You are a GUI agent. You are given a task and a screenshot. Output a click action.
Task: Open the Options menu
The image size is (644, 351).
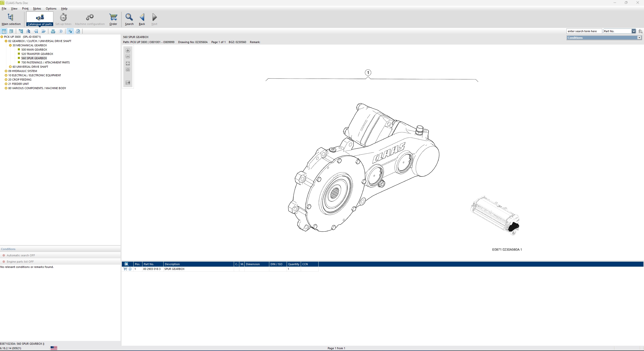(x=51, y=9)
